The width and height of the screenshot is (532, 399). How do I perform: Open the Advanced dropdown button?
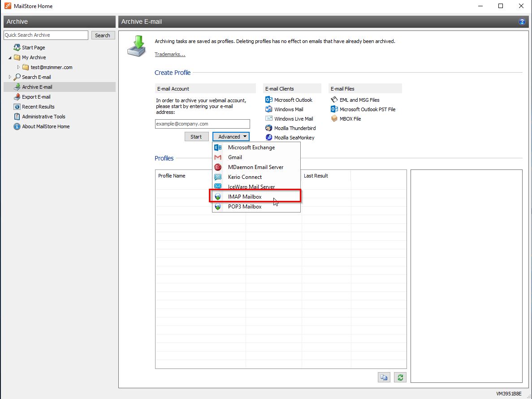(x=230, y=137)
